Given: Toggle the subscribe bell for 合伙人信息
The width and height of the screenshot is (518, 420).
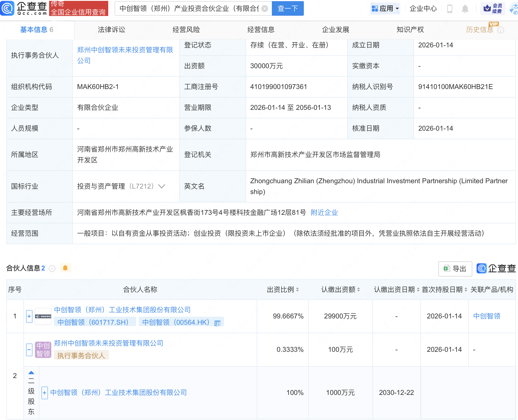Looking at the screenshot, I should click(x=65, y=268).
